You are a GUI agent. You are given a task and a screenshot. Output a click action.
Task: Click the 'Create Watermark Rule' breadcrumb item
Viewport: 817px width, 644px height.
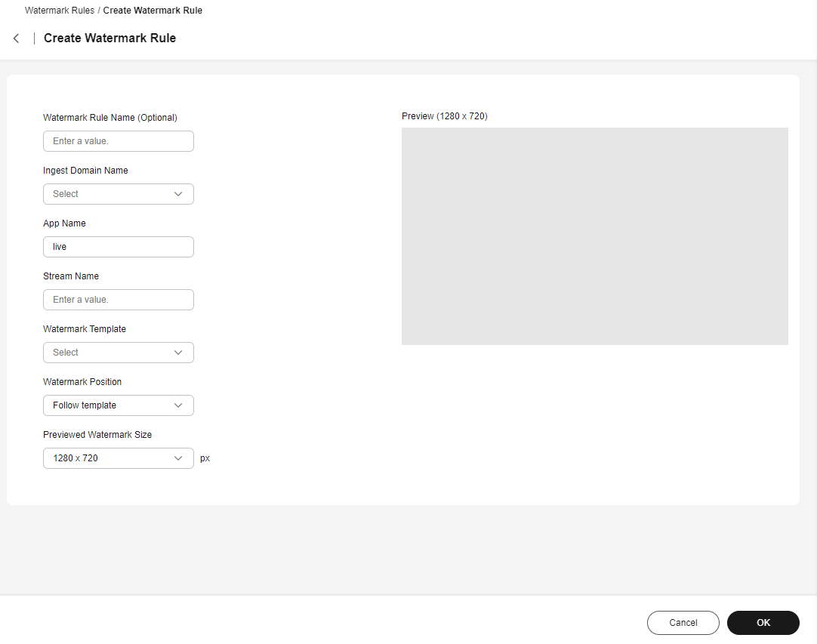click(153, 11)
